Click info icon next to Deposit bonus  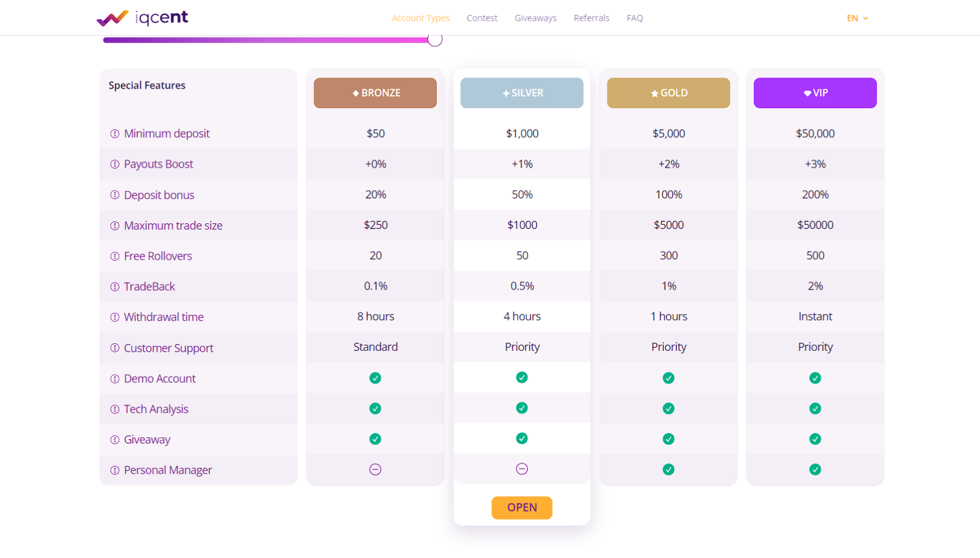point(115,195)
